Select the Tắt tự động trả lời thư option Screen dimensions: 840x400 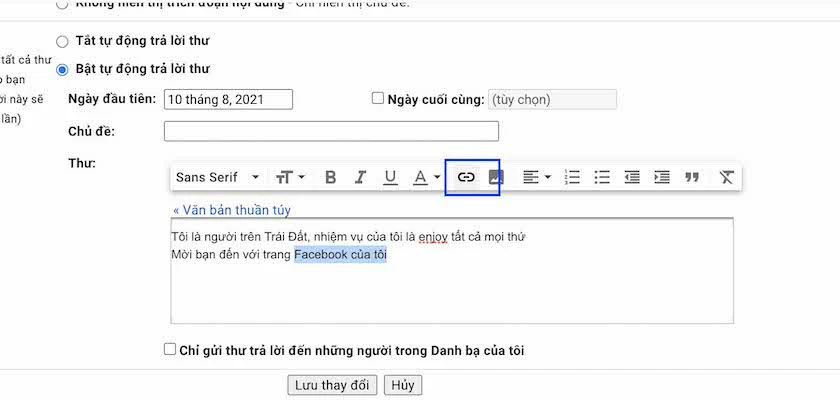point(63,41)
